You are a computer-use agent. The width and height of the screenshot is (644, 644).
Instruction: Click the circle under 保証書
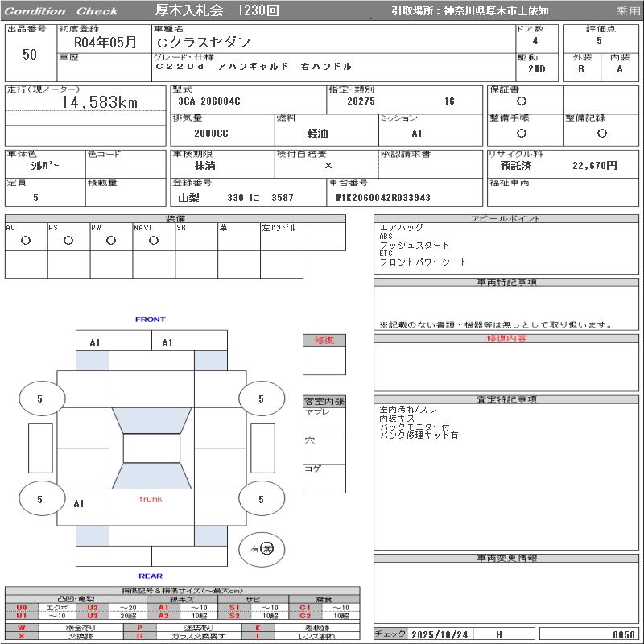521,101
